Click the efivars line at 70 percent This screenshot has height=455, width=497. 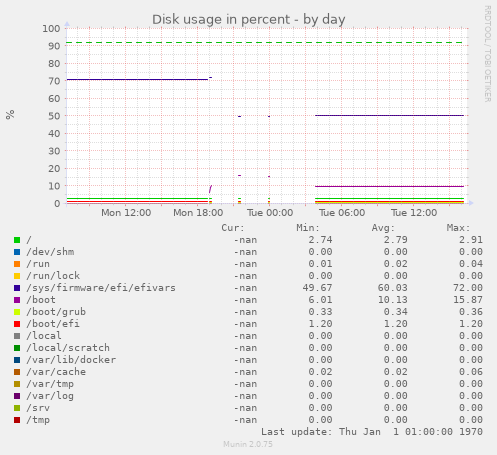tap(137, 79)
